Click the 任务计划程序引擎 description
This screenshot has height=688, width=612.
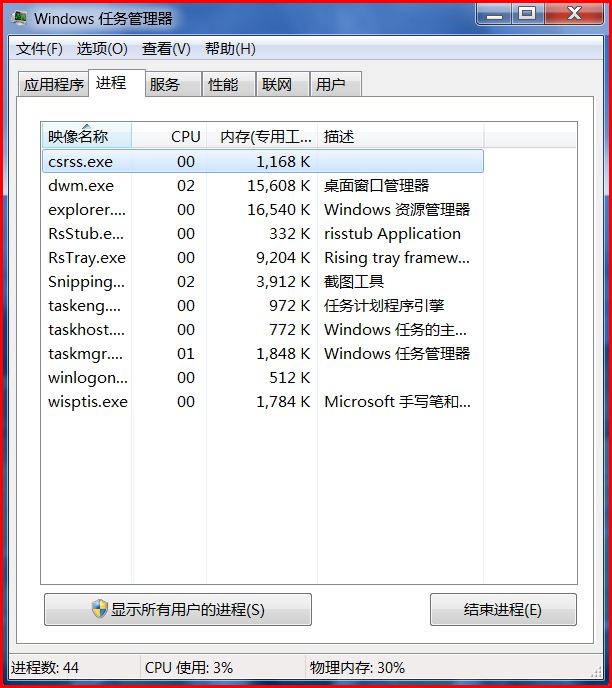pos(384,305)
